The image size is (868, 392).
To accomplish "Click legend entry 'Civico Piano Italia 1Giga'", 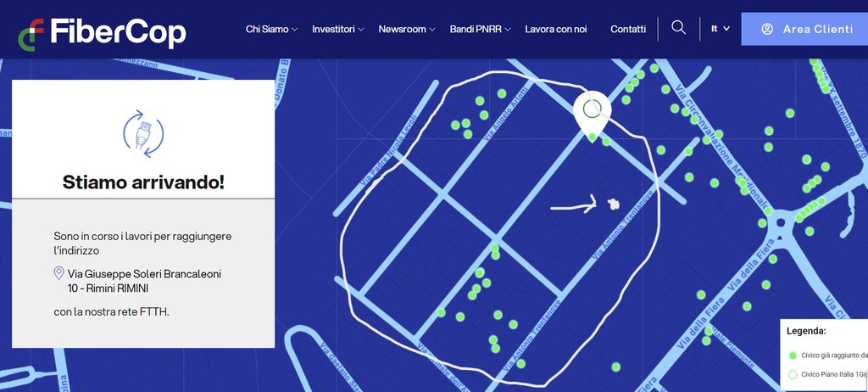I will coord(834,374).
